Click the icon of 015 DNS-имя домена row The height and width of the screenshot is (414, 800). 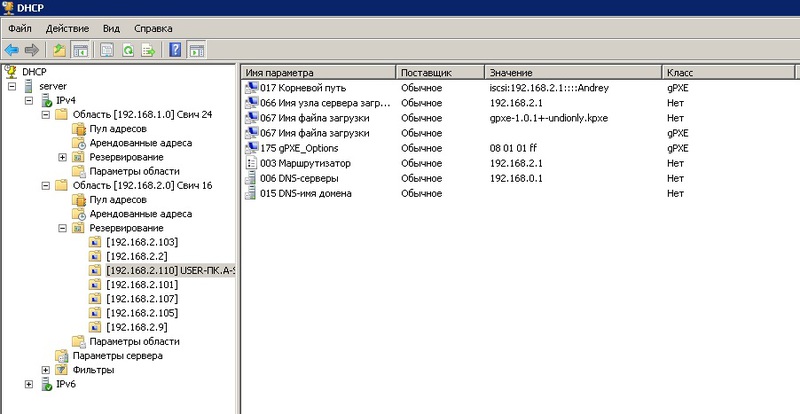click(x=251, y=193)
